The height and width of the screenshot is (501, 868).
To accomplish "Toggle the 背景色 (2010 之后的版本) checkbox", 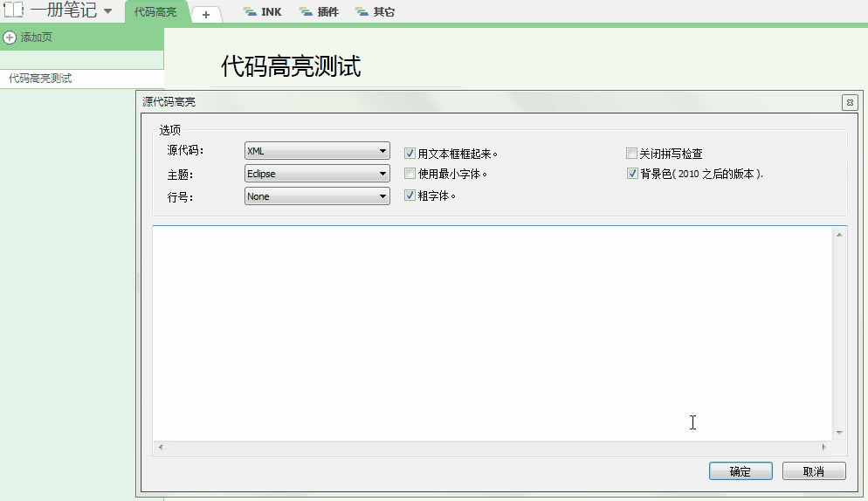I will pos(631,174).
